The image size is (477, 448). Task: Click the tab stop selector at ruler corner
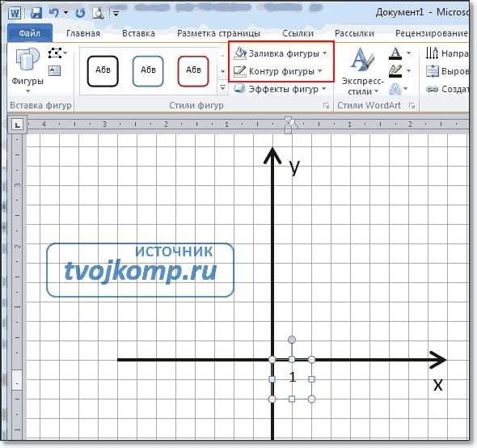(18, 125)
